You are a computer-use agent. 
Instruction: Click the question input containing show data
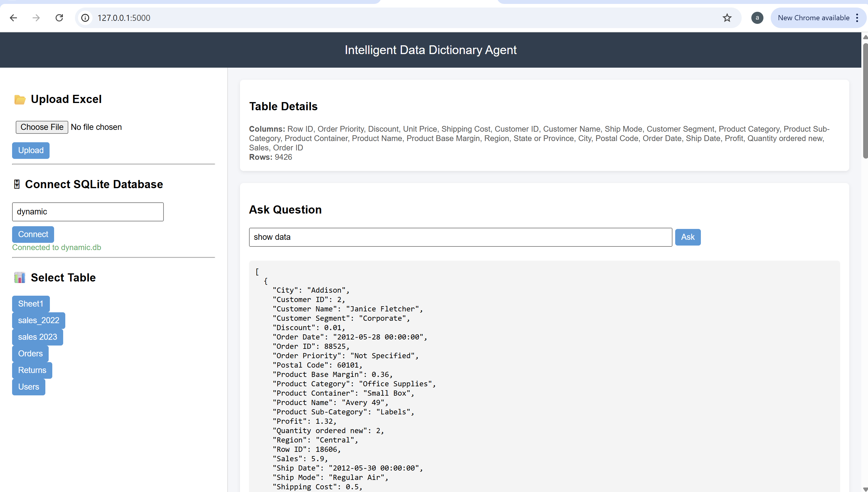point(461,237)
